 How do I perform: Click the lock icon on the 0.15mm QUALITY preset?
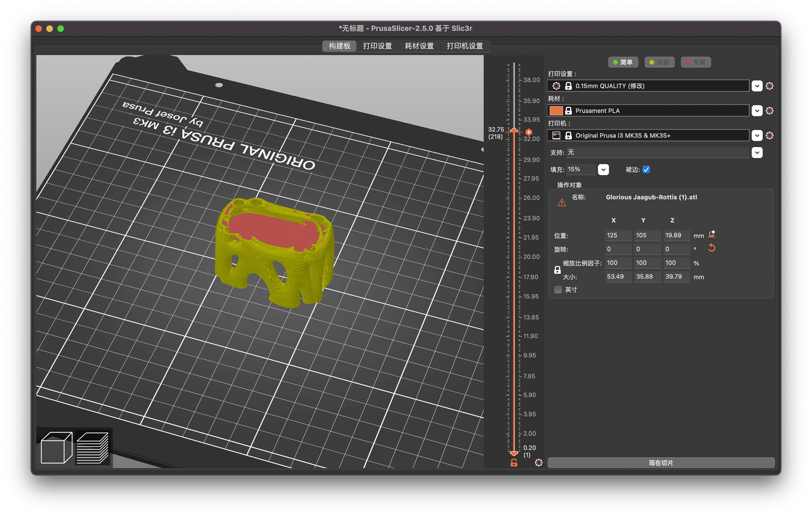(x=568, y=86)
